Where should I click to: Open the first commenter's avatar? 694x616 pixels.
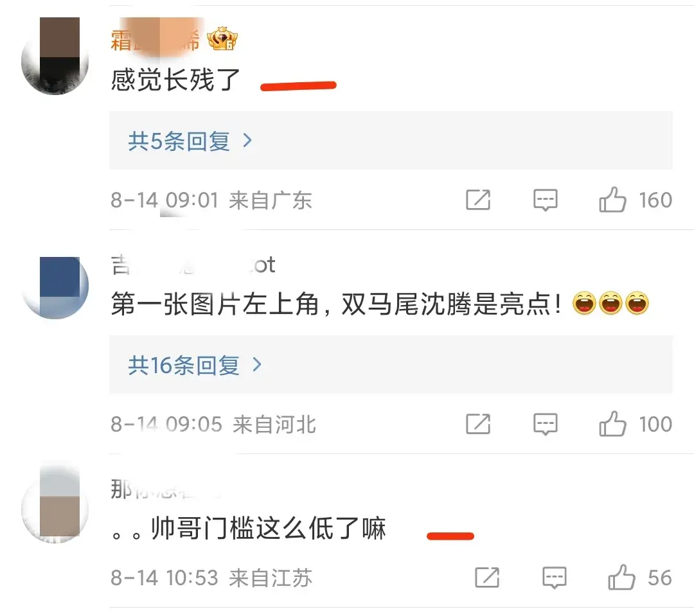pos(55,56)
